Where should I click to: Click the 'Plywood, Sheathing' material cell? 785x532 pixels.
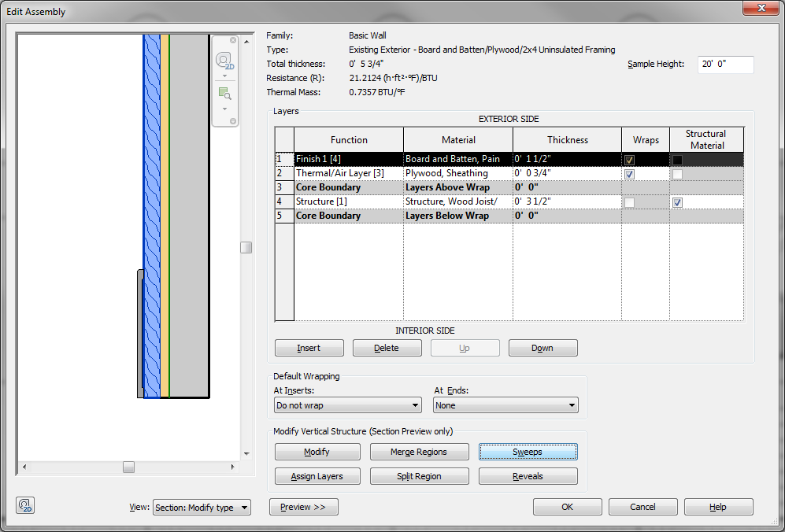(458, 173)
